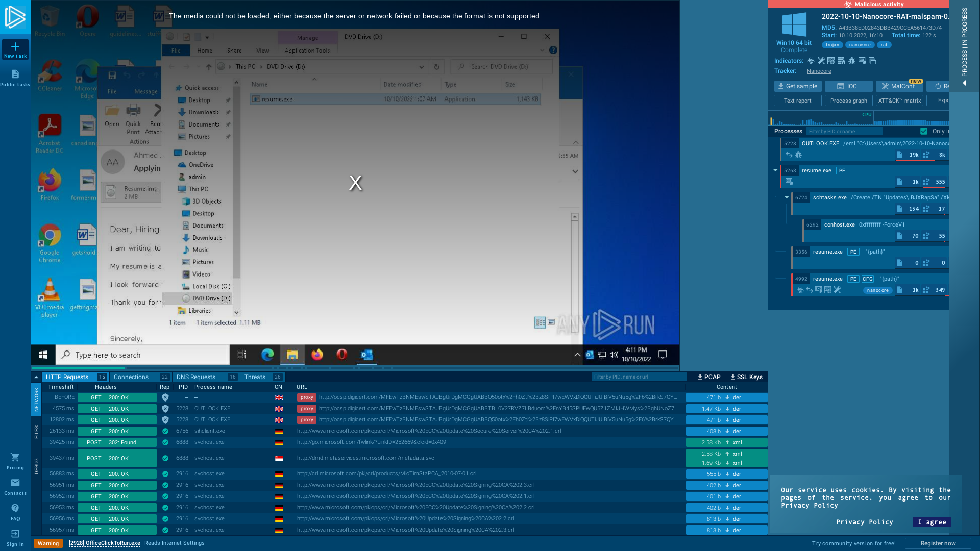Click the SSL Keys icon in network panel
Screen dimensions: 980x551
(733, 377)
